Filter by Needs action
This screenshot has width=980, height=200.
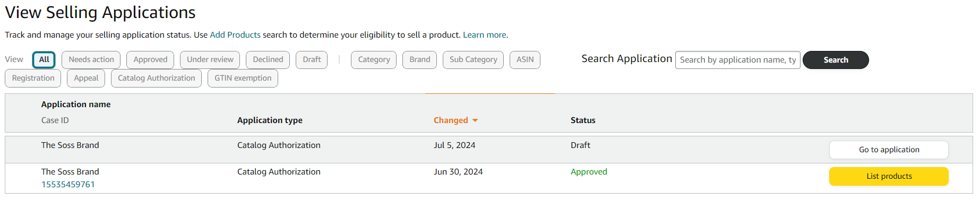coord(91,60)
